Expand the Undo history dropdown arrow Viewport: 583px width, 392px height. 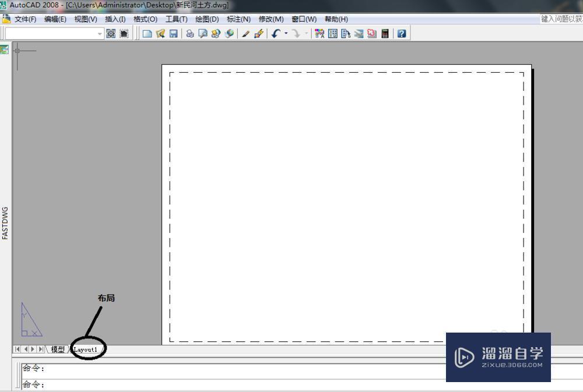[286, 34]
